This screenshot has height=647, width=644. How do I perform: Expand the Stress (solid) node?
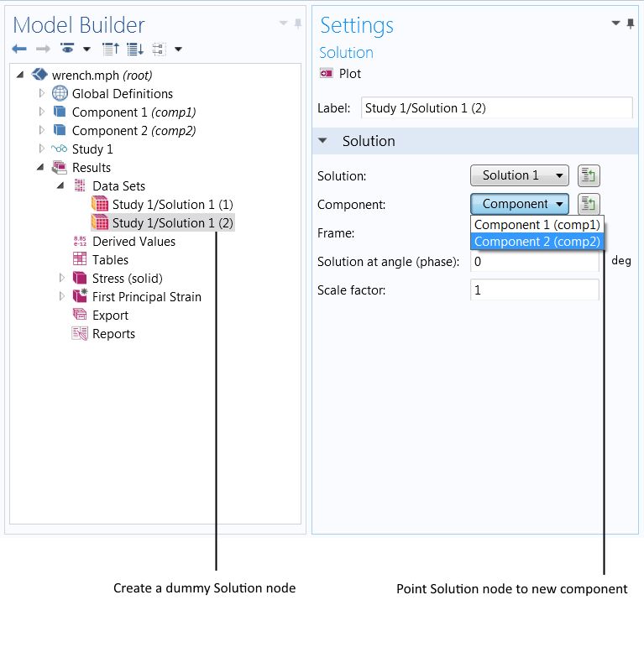[61, 278]
